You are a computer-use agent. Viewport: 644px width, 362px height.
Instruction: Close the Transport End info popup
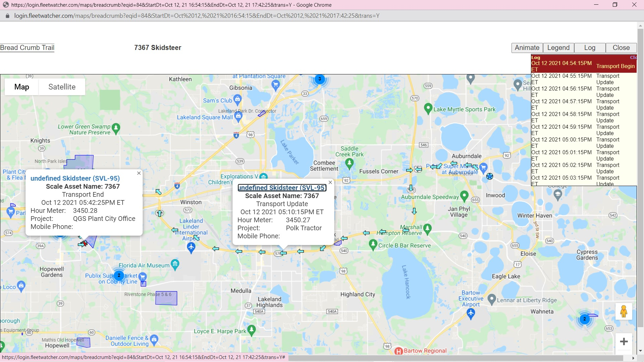[139, 173]
